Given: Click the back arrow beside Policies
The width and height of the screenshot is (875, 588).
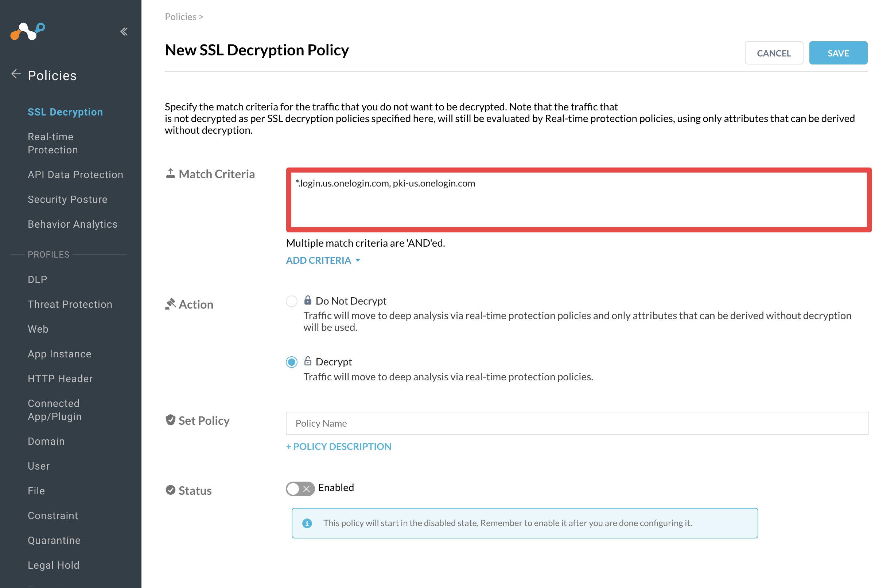Looking at the screenshot, I should [16, 74].
